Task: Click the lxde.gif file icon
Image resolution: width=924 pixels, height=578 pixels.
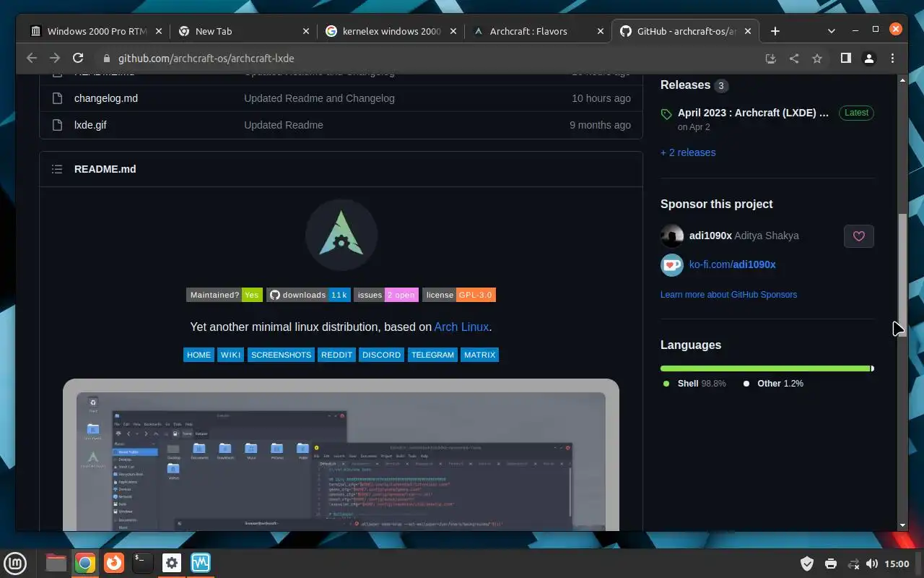Action: (x=58, y=125)
